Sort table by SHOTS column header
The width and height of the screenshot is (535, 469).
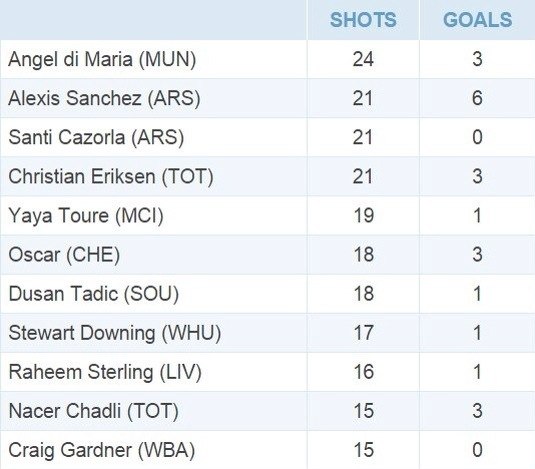point(363,19)
